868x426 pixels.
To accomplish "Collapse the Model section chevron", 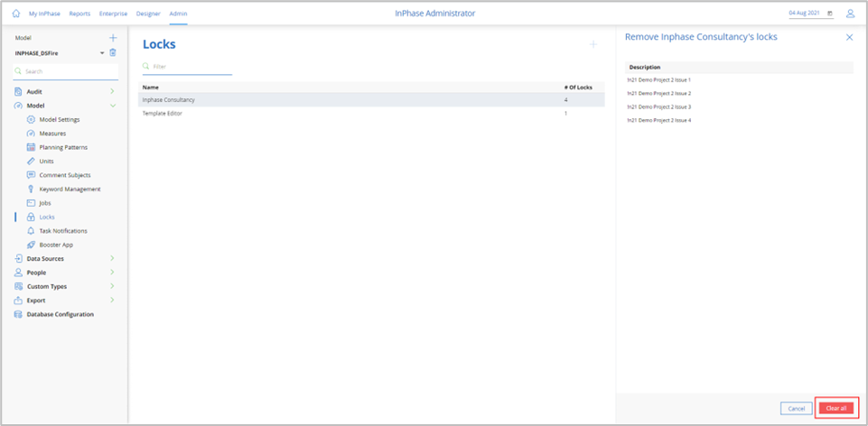I will (112, 105).
